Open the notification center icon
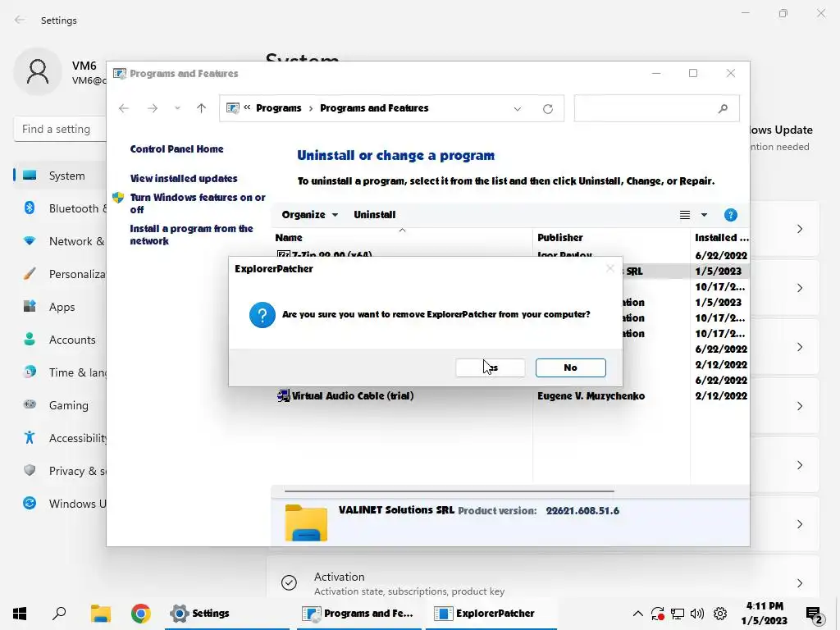This screenshot has width=840, height=630. point(814,614)
